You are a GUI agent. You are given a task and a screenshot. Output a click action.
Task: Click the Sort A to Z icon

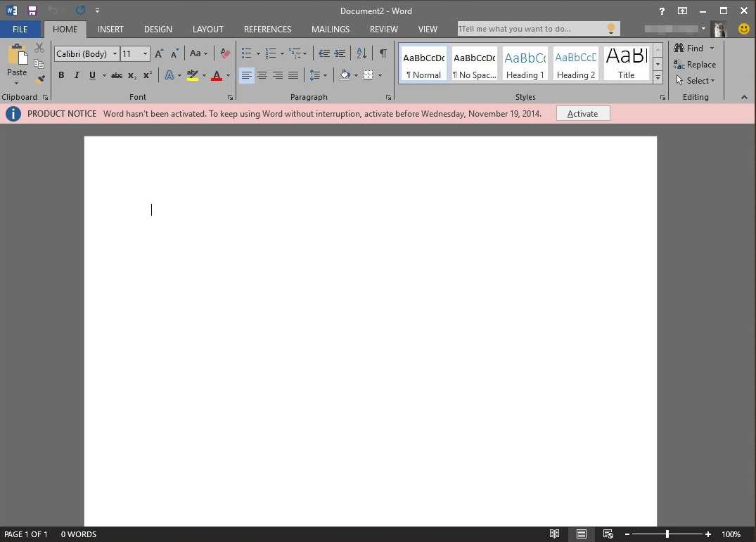361,53
